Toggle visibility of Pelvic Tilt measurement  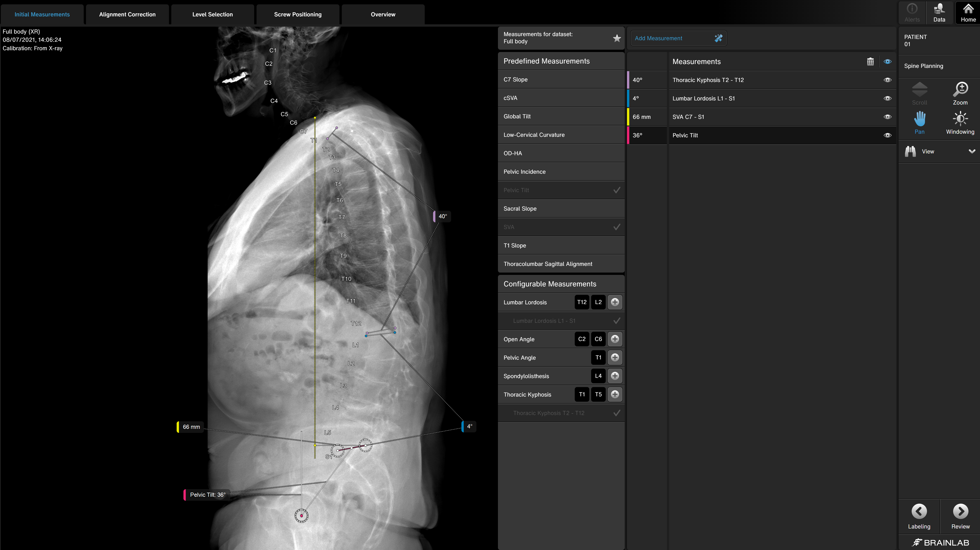[887, 136]
